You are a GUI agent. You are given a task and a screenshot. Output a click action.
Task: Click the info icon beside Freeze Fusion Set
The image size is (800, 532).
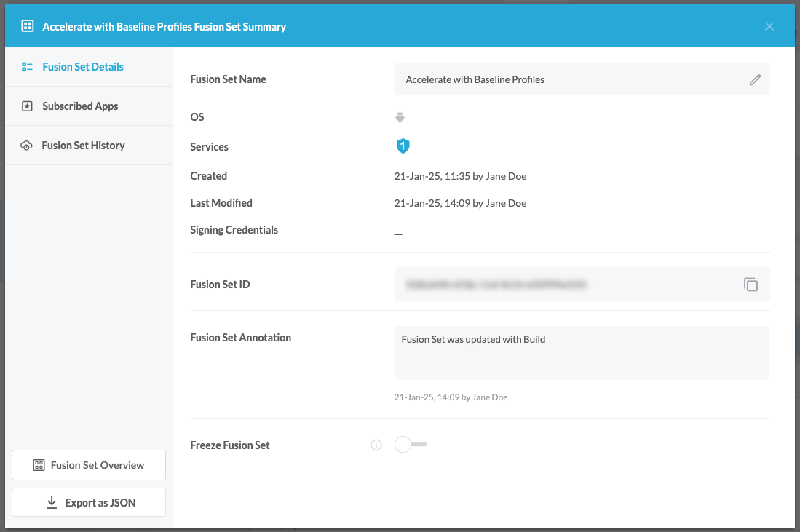coord(376,445)
